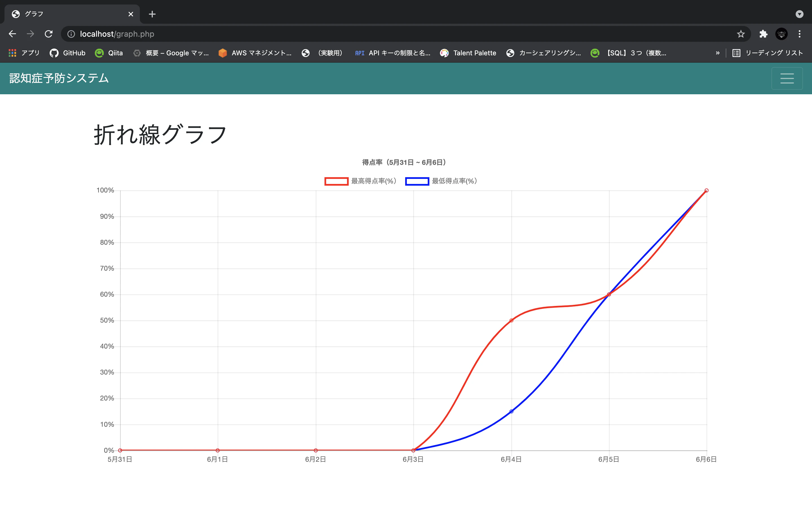Click the site info icon in address bar
Screen dimensions: 812x508
[71, 34]
